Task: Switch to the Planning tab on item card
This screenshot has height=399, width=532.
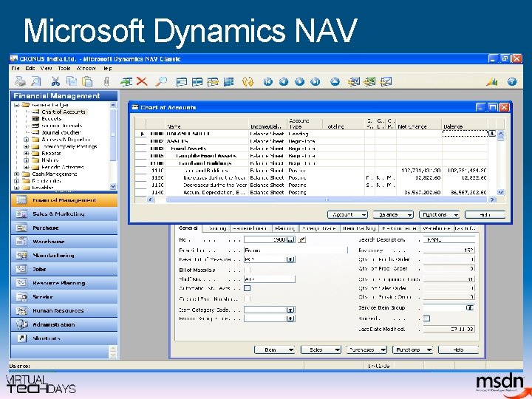Action: pyautogui.click(x=284, y=228)
